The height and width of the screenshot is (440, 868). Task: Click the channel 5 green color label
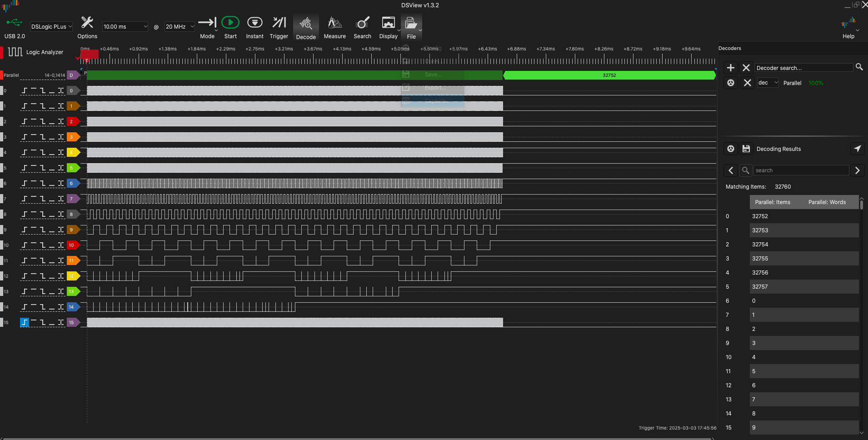tap(73, 168)
